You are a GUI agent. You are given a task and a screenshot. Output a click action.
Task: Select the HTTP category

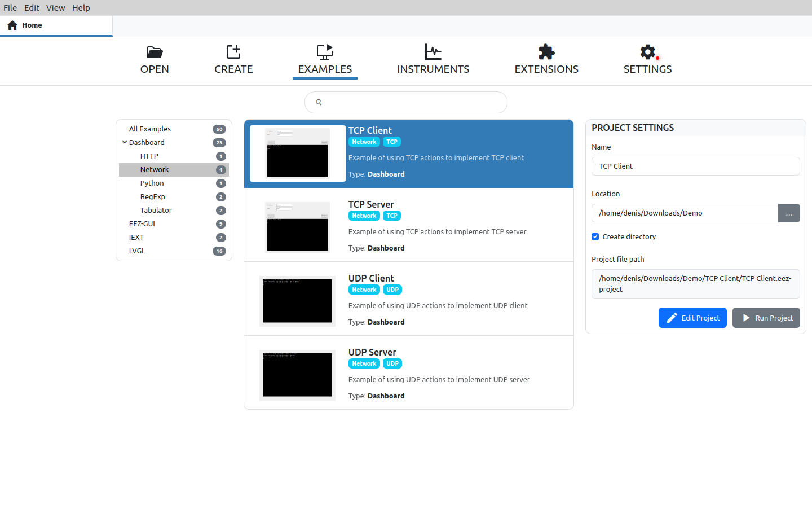click(174, 156)
